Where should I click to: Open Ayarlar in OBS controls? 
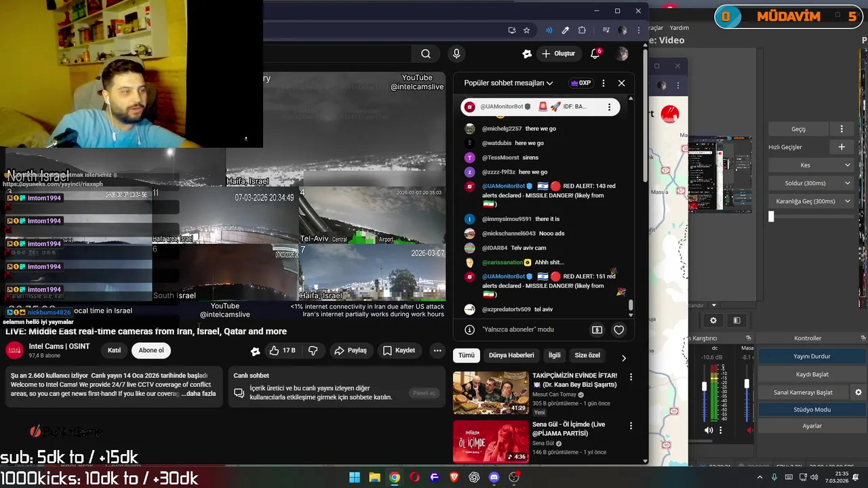pyautogui.click(x=812, y=426)
